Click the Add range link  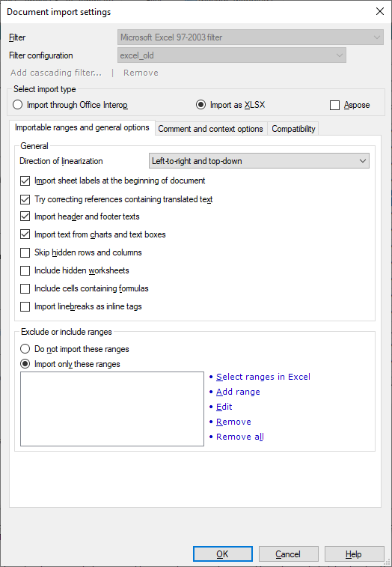pos(238,392)
